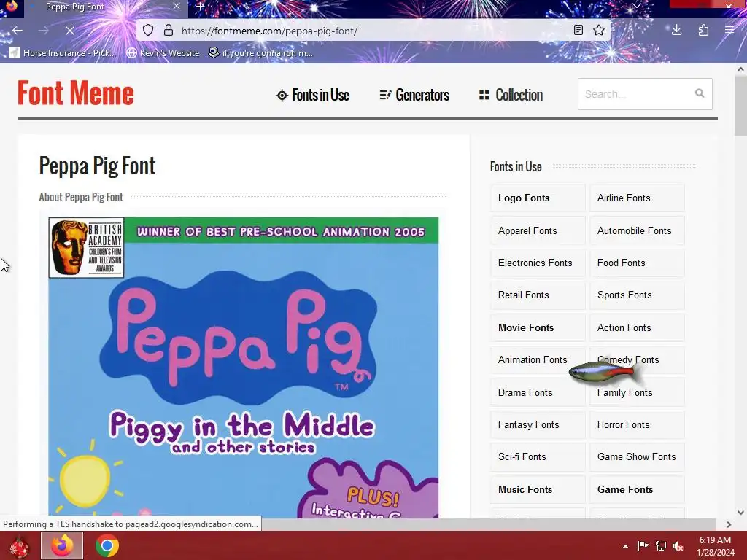Open "if you're gonna run m..." bookmark
This screenshot has width=747, height=560.
[260, 52]
